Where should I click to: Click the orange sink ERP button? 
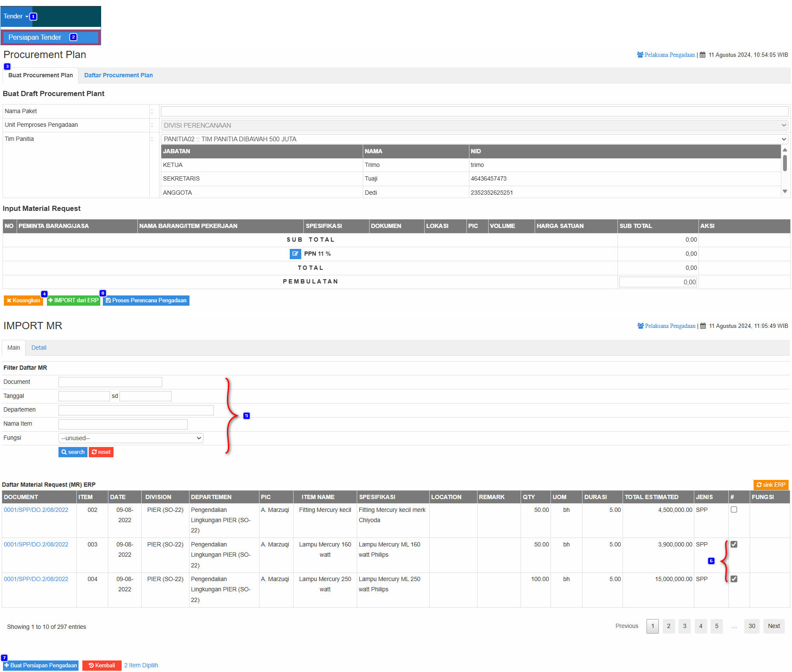click(x=771, y=485)
